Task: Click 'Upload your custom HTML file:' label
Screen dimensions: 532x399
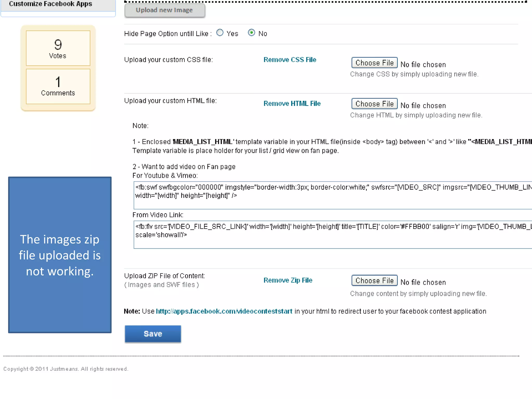Action: click(170, 101)
